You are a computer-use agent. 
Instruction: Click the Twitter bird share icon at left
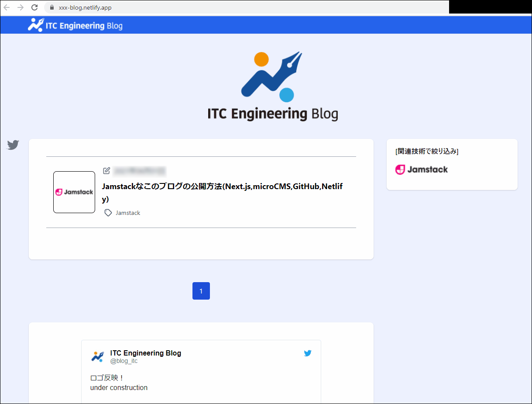pyautogui.click(x=13, y=145)
